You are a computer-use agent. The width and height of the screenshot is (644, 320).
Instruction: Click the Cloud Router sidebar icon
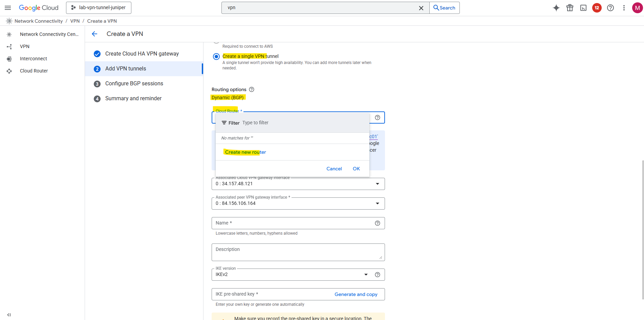pyautogui.click(x=9, y=71)
